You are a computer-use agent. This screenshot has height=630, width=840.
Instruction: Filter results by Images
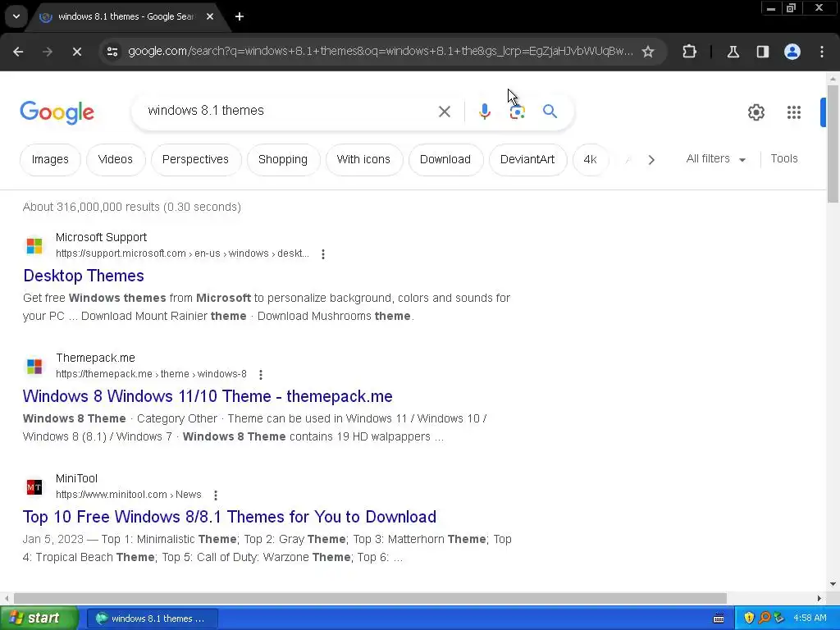(x=50, y=160)
